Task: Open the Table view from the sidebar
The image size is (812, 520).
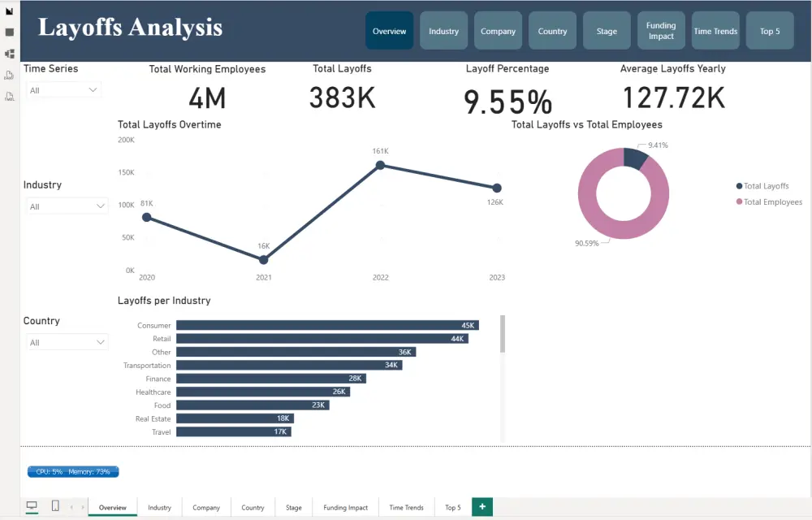Action: click(x=11, y=32)
